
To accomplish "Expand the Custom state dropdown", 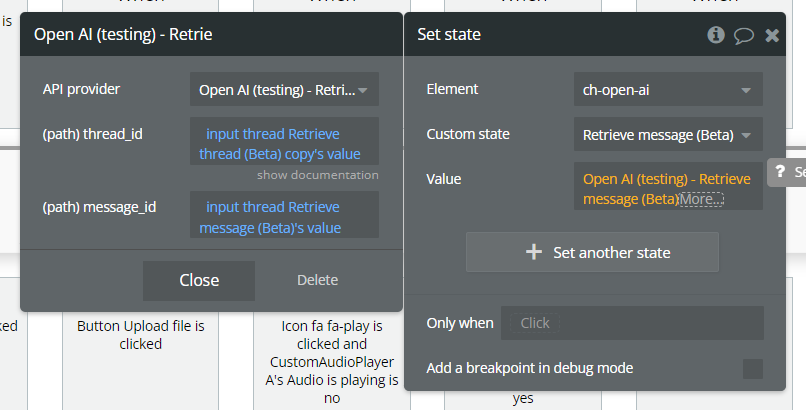I will 668,134.
